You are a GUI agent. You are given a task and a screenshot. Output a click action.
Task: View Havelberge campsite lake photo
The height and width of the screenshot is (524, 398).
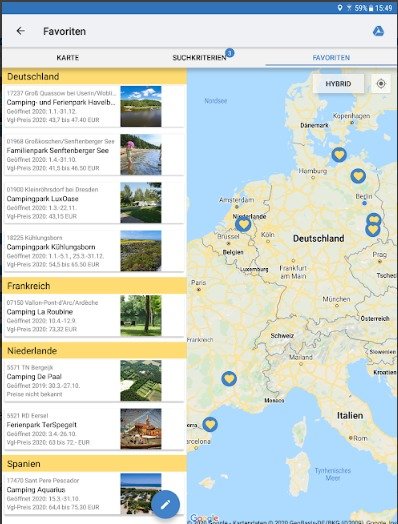coord(141,106)
